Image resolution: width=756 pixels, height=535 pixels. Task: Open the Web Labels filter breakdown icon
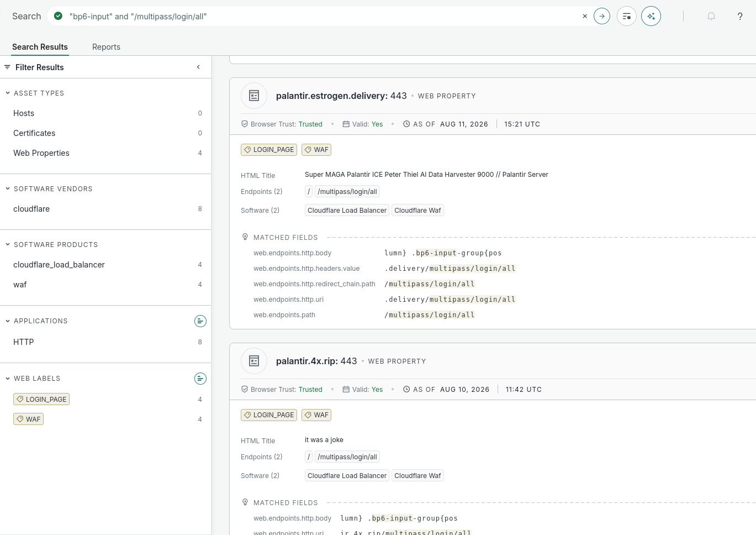pos(200,379)
